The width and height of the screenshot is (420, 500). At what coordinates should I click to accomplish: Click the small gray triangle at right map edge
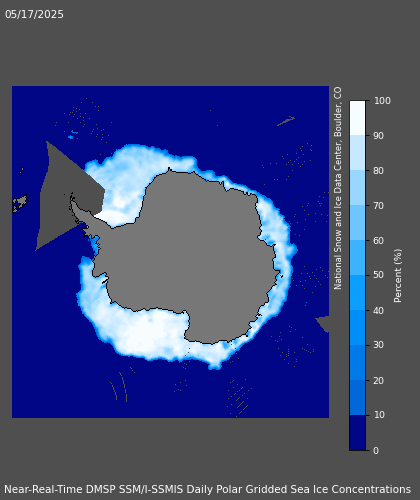click(323, 324)
